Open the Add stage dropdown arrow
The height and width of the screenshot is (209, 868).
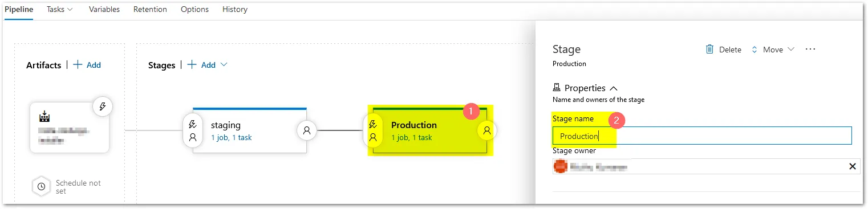click(x=224, y=65)
